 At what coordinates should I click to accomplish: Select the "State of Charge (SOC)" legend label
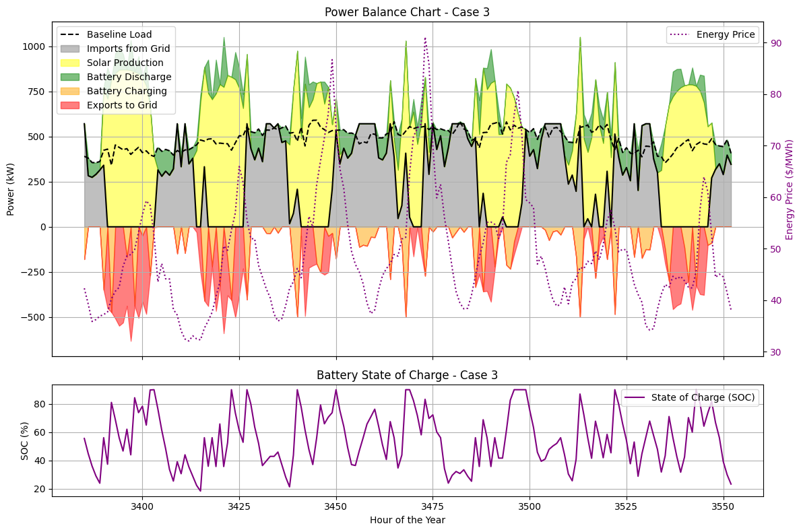(703, 397)
